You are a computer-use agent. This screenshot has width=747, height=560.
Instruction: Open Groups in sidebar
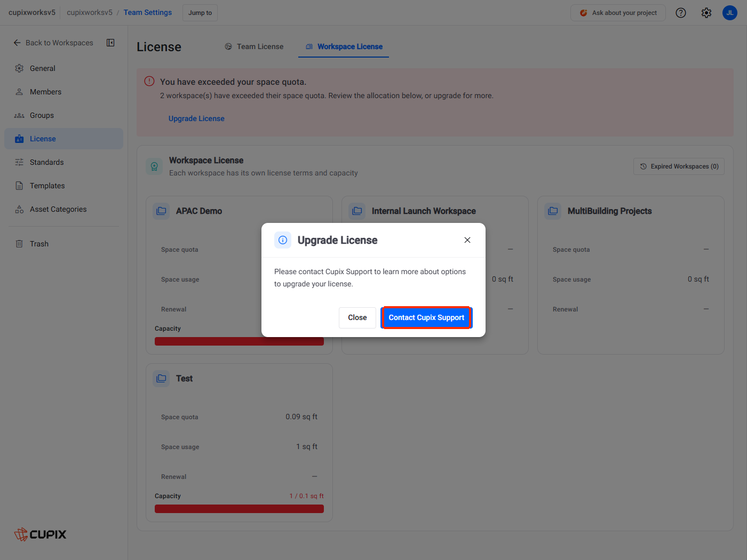tap(63, 115)
